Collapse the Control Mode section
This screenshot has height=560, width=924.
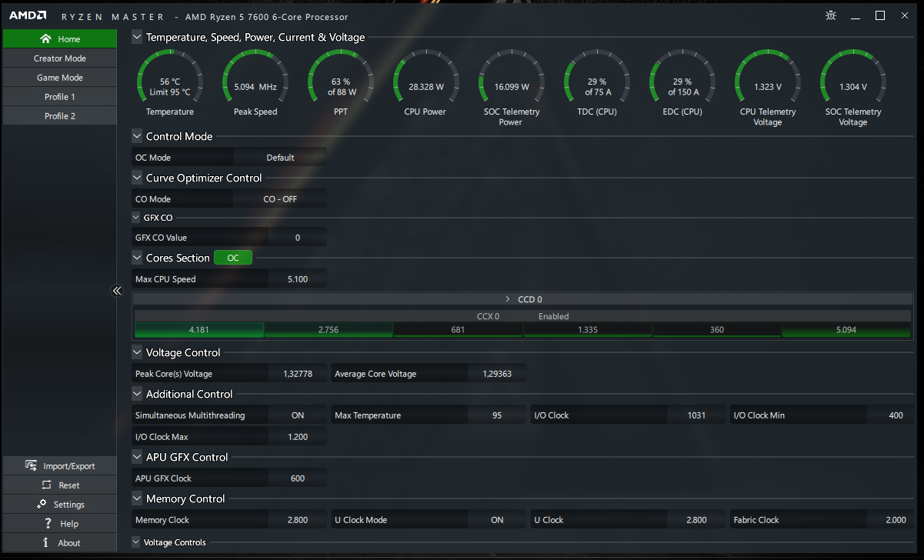137,136
